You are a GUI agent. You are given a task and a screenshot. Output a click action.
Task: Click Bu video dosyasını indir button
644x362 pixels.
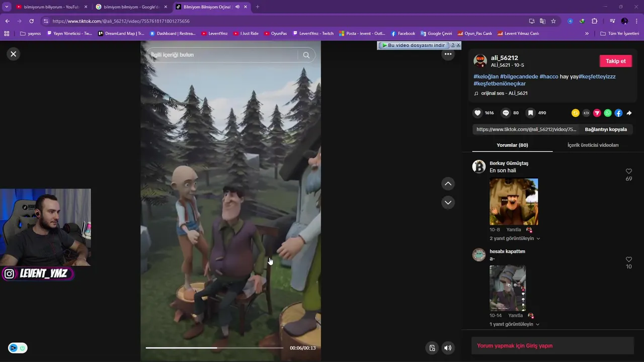pyautogui.click(x=413, y=45)
